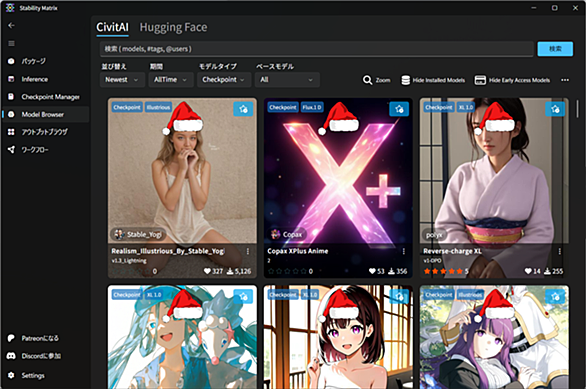Click XL 1.0 tag on Reverse-charge XL card
This screenshot has height=389, width=586.
pyautogui.click(x=466, y=108)
